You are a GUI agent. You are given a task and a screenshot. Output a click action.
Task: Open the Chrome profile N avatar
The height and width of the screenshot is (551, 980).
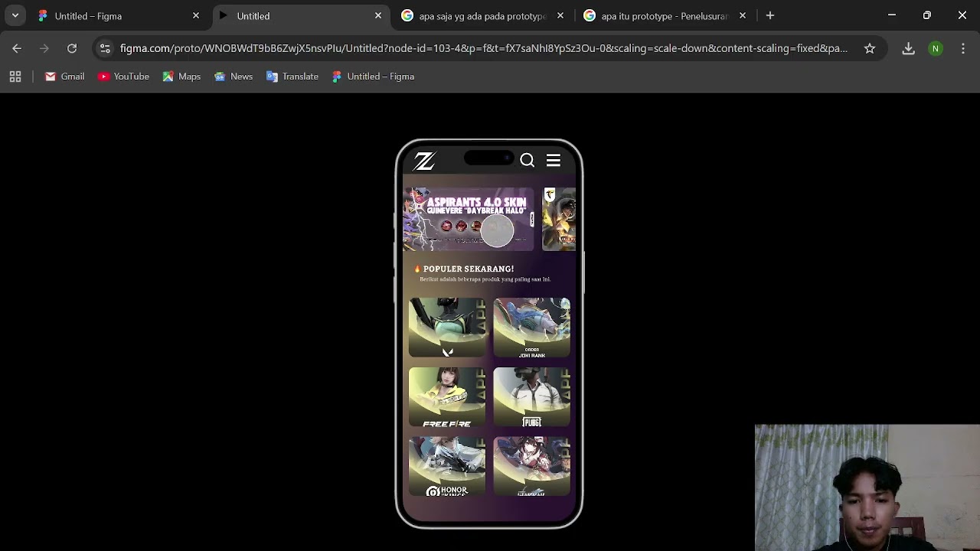pyautogui.click(x=936, y=48)
